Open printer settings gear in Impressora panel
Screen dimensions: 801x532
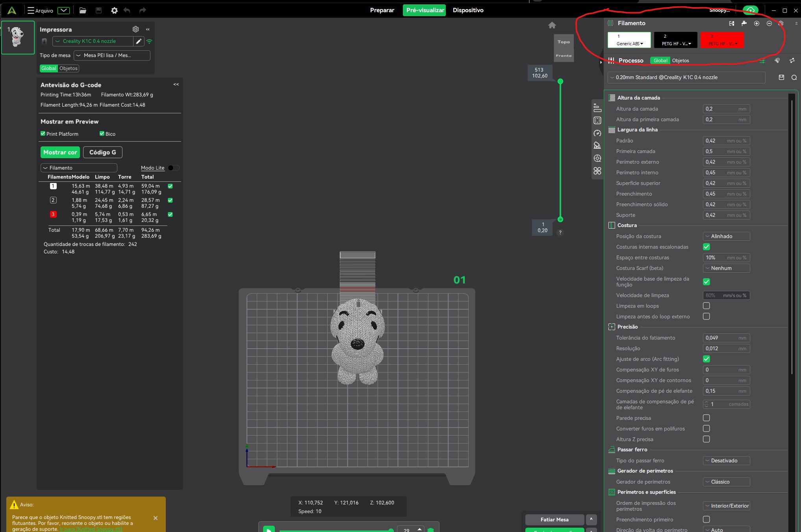[x=135, y=29]
